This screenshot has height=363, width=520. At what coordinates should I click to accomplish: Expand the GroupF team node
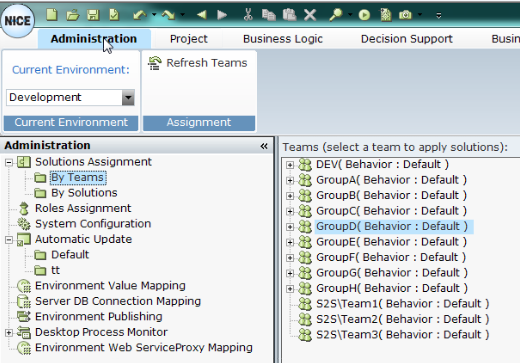[290, 258]
